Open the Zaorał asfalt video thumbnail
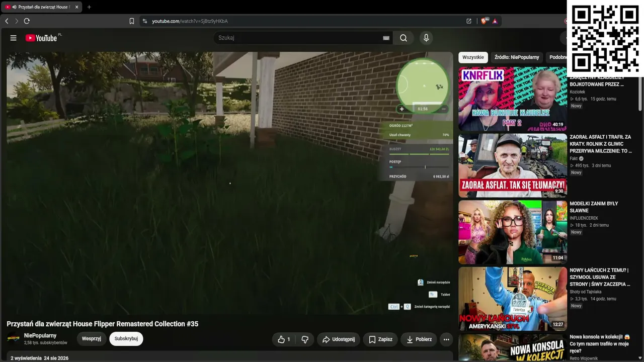Image resolution: width=644 pixels, height=362 pixels. pyautogui.click(x=513, y=165)
